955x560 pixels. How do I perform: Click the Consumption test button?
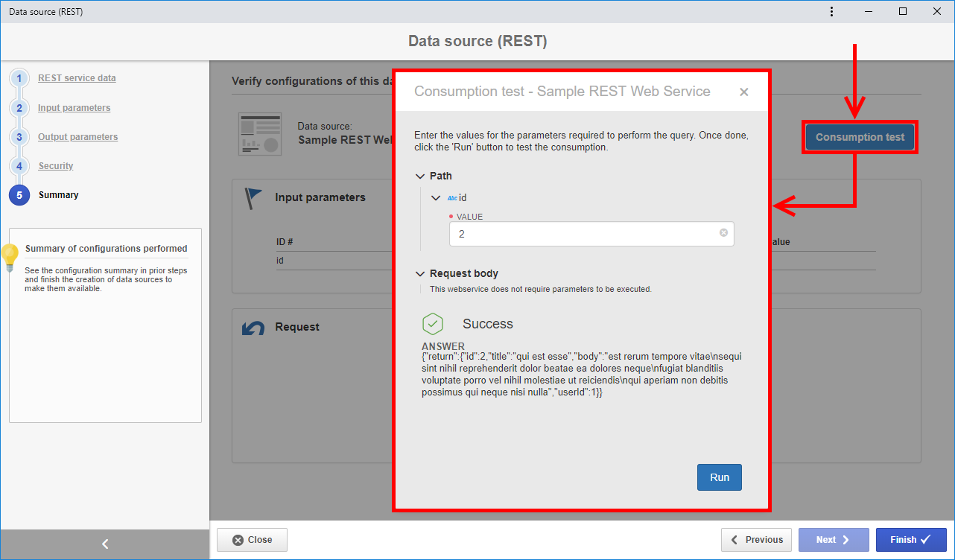[x=860, y=138]
